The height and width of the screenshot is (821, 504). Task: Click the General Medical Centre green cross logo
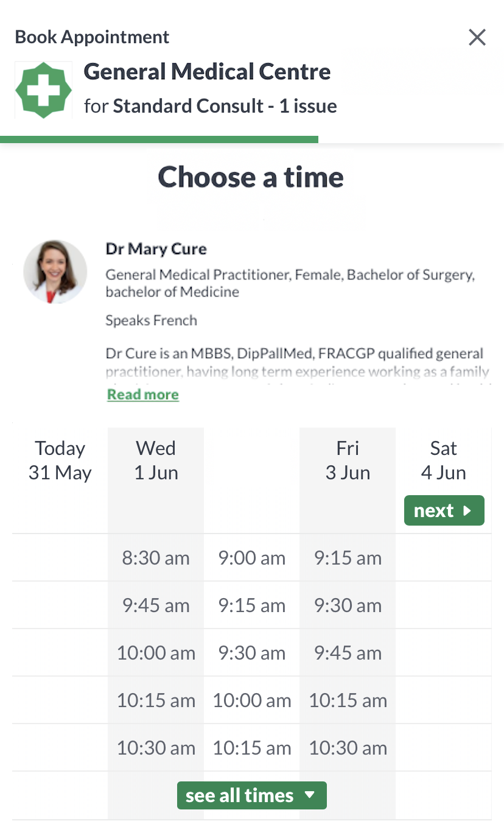coord(43,90)
